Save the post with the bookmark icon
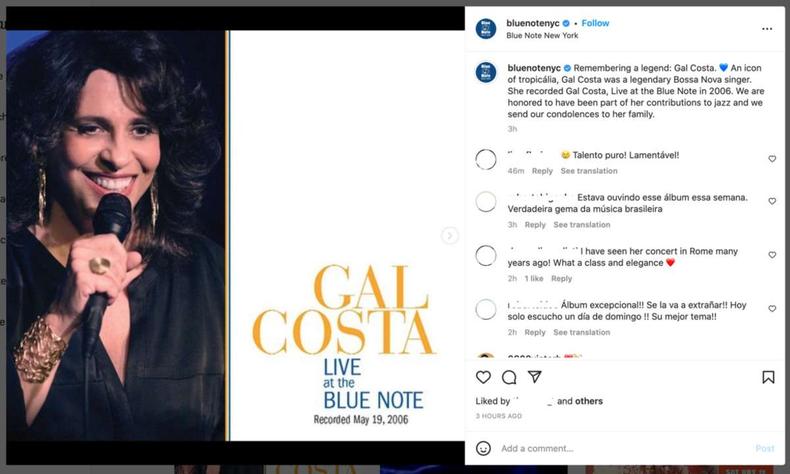This screenshot has height=474, width=790. click(768, 377)
